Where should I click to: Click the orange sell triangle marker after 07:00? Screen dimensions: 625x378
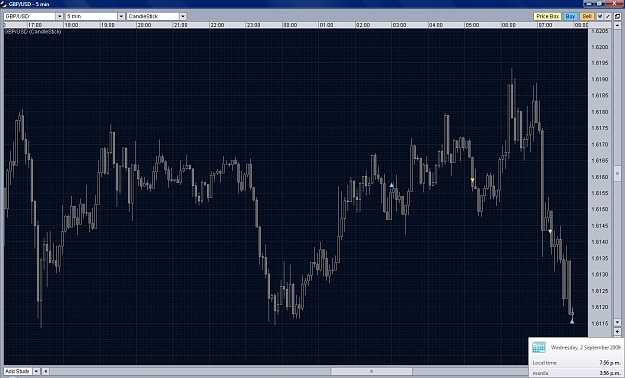550,231
